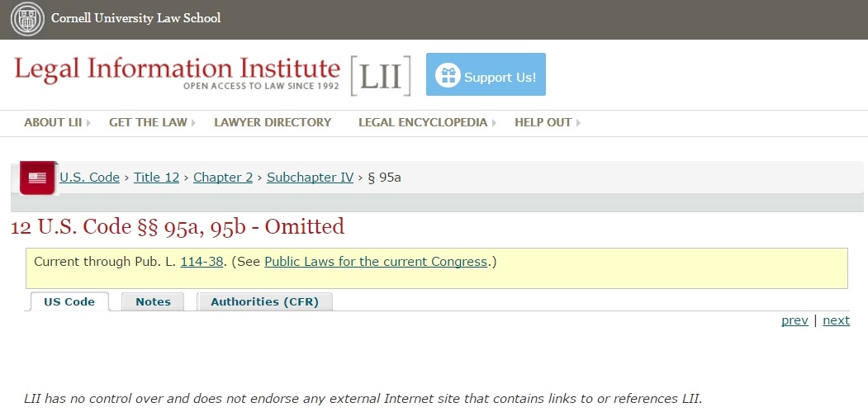This screenshot has width=868, height=417.
Task: Expand the ABOUT LII menu arrow
Action: pyautogui.click(x=88, y=123)
